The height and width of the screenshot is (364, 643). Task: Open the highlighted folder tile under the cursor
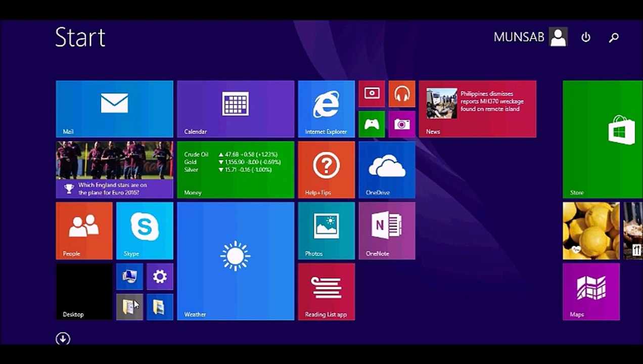tap(129, 307)
